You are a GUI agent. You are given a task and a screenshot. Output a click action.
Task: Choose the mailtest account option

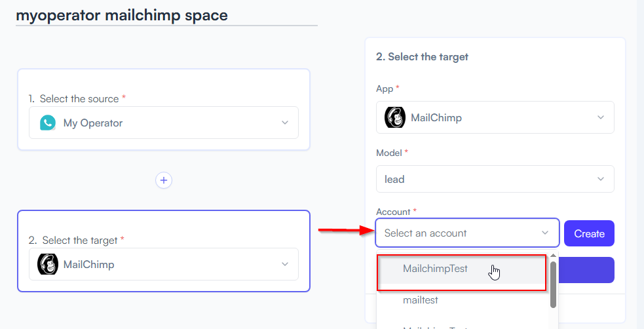coord(421,300)
